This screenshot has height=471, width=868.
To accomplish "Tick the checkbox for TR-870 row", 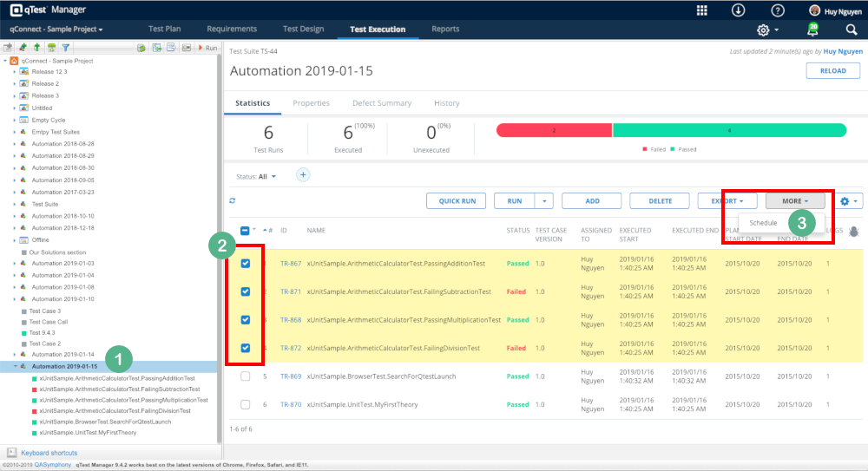I will pyautogui.click(x=246, y=404).
